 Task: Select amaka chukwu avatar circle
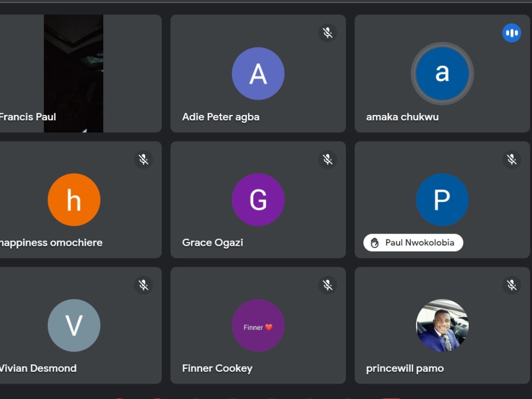click(x=442, y=73)
